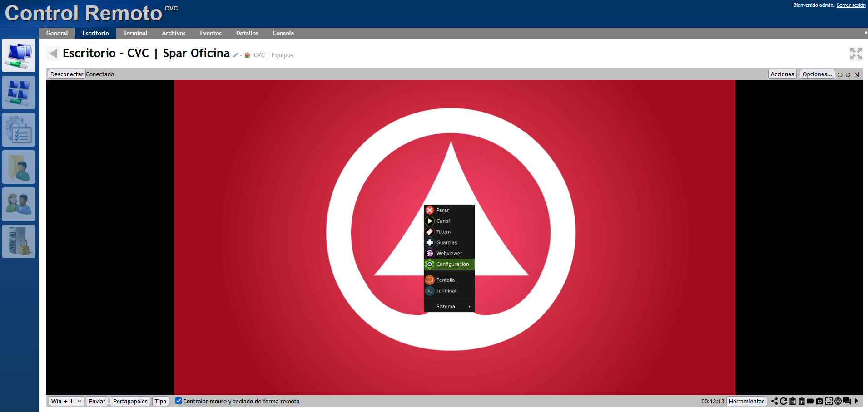
Task: Click the camera screenshot icon
Action: coord(819,401)
